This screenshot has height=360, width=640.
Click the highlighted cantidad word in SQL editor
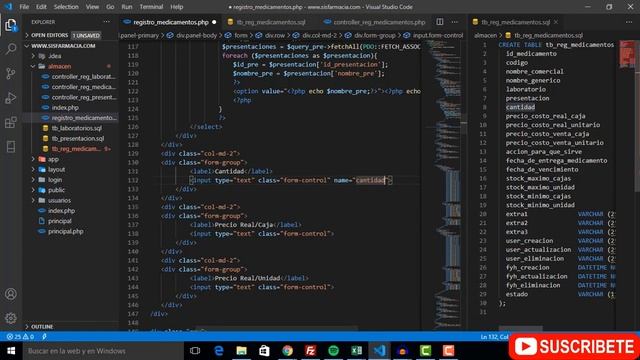coord(520,107)
